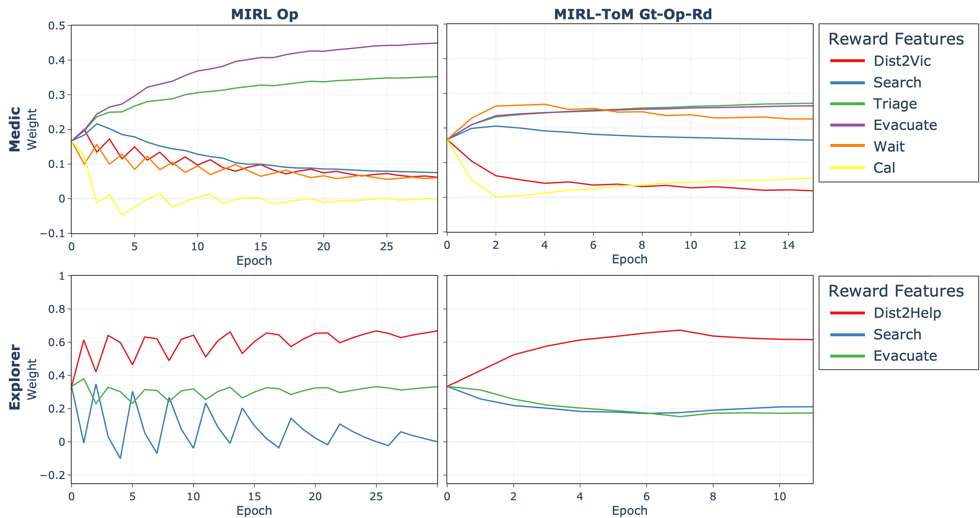Toggle Triage trace in medic legend

point(895,104)
